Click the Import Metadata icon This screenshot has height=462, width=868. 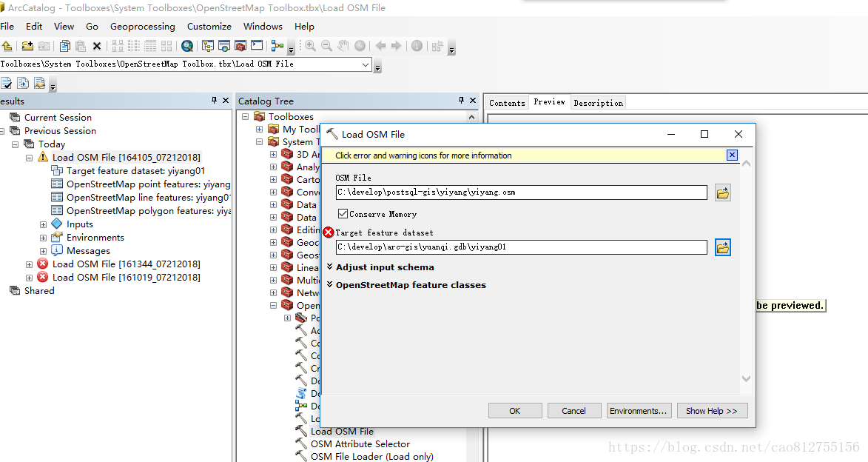(23, 83)
